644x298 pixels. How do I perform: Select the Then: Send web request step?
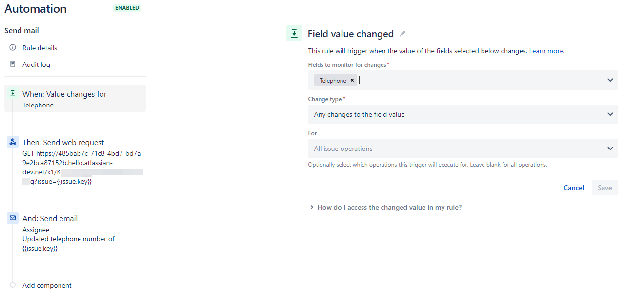tap(63, 143)
